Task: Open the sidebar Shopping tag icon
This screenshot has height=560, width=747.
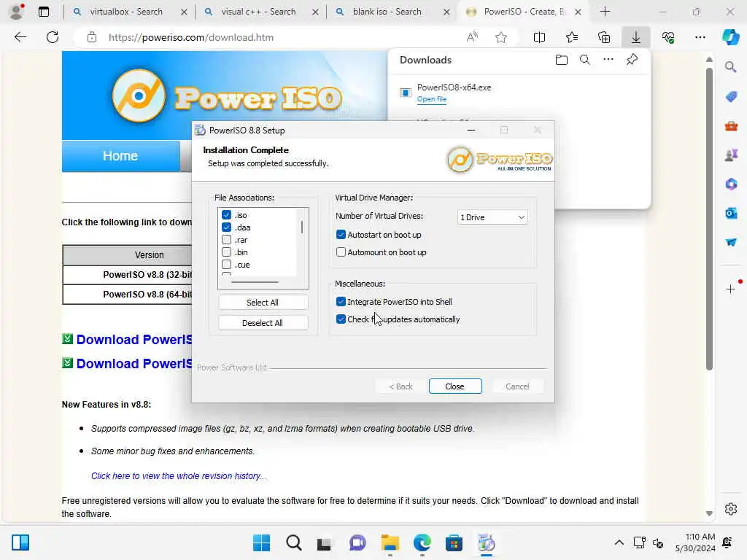Action: tap(731, 97)
